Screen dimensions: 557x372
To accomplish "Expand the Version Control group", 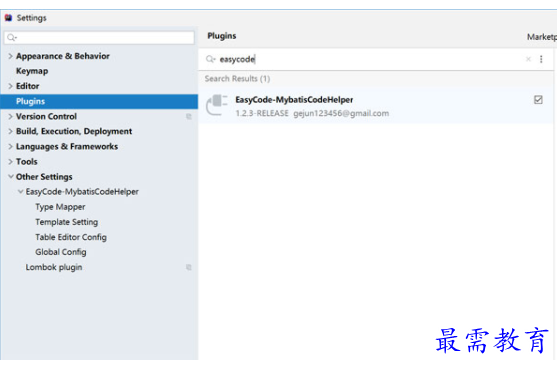I will click(10, 117).
